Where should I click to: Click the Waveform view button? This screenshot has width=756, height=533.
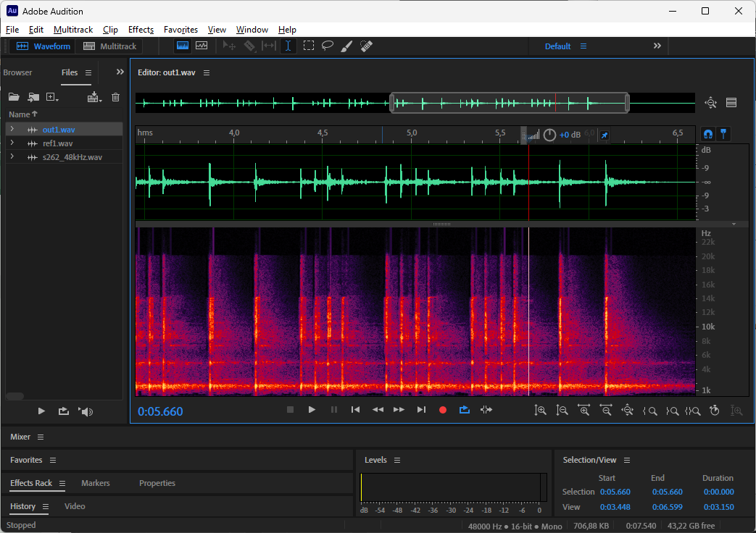(43, 46)
